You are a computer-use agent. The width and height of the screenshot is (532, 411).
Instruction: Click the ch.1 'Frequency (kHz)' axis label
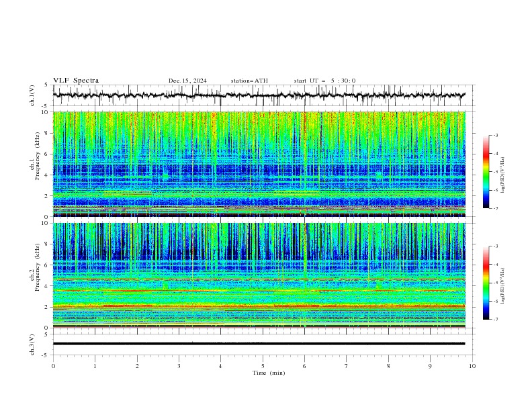37,156
